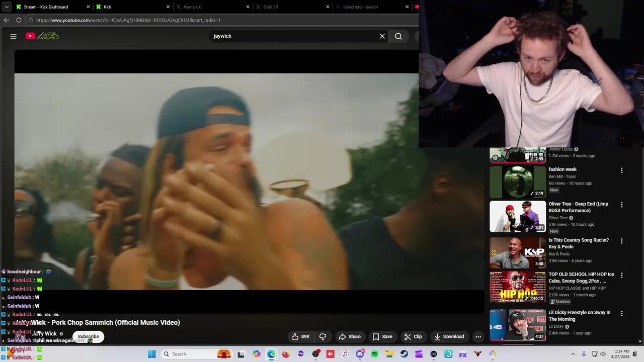Like the video with 89K thumbs up

point(300,337)
